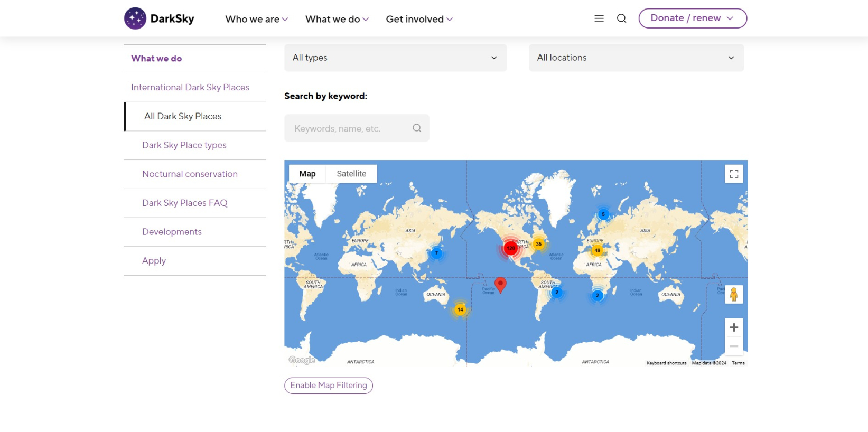Zoom out on the map

(734, 346)
